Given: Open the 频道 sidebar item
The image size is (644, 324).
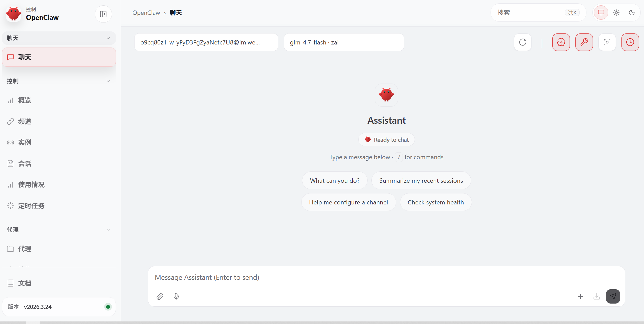Looking at the screenshot, I should [x=25, y=121].
